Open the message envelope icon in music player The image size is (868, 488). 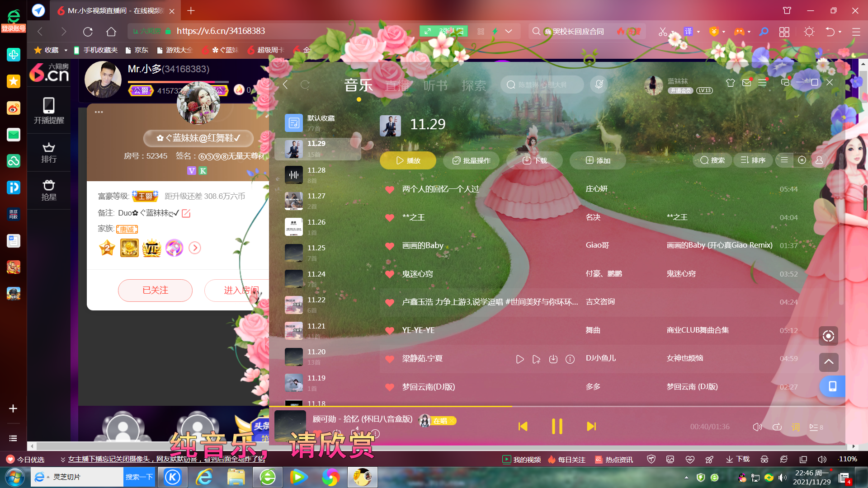pyautogui.click(x=746, y=83)
